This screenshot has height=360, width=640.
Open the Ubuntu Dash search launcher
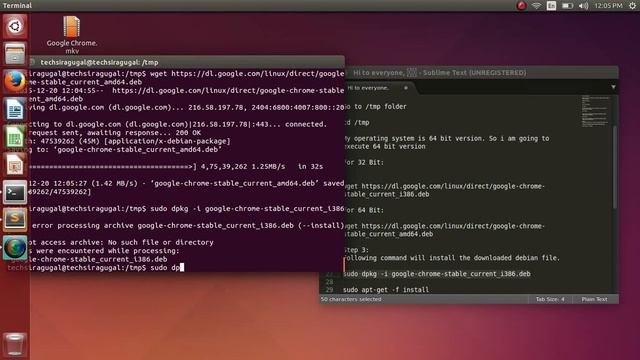coord(15,27)
